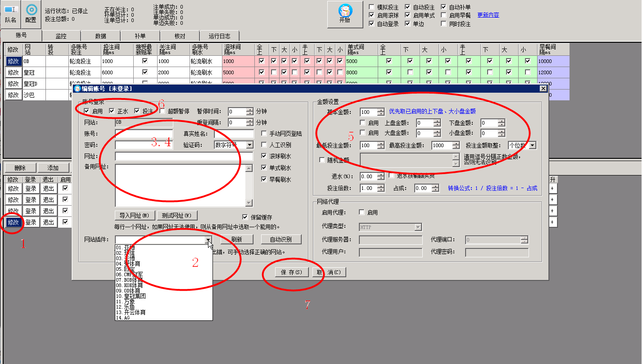
Task: Enable 手动网页登陆 checkbox
Action: (264, 134)
